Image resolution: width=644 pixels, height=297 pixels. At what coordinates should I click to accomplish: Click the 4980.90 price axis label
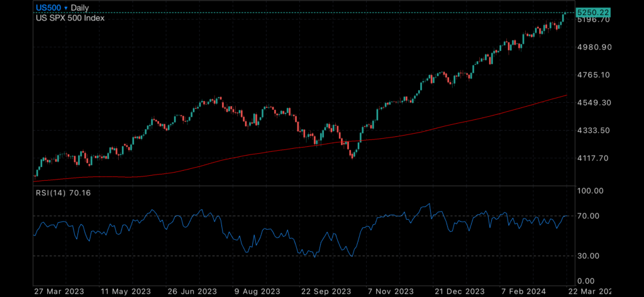594,47
